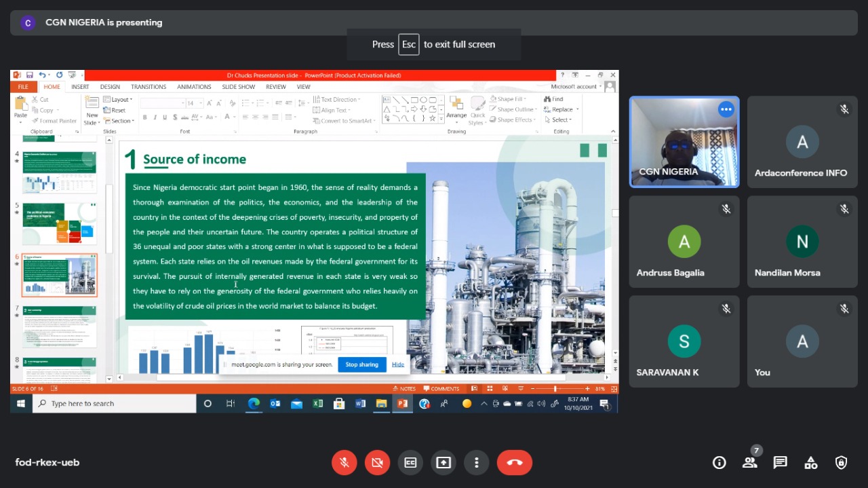Open the TRANSITIONS ribbon tab
Screen dimensions: 868x488
tap(149, 87)
